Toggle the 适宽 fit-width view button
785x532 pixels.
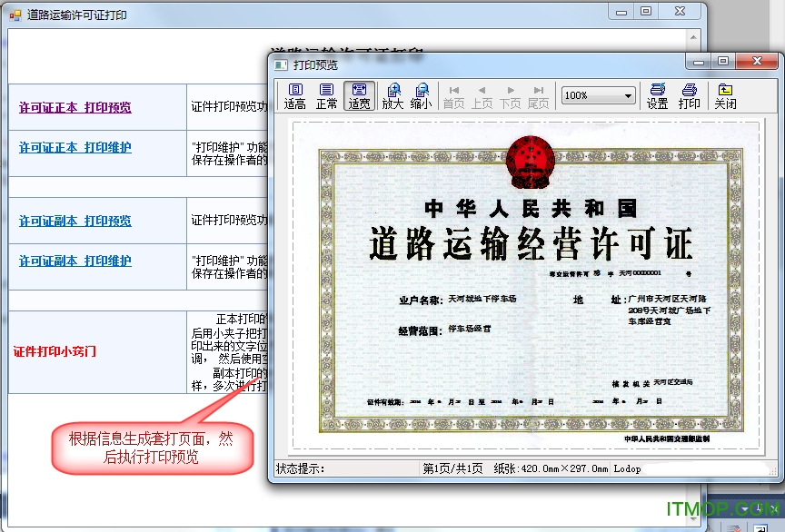tap(359, 95)
